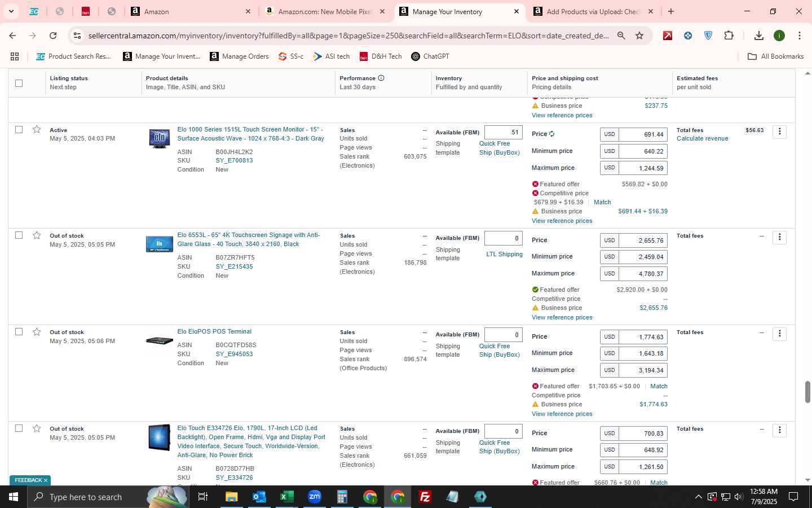Click the Elo 1515L product thumbnail

(x=160, y=138)
